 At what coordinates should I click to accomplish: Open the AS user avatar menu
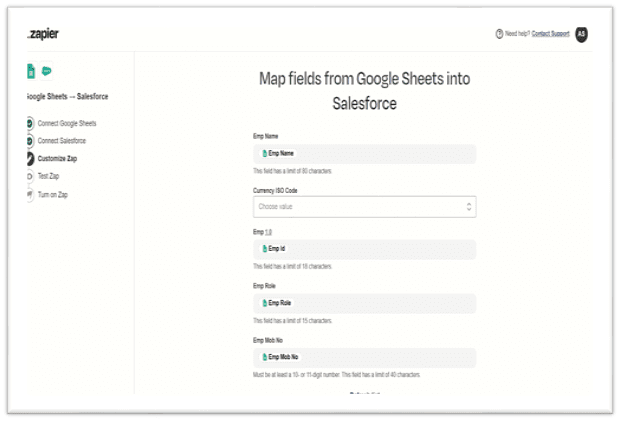pyautogui.click(x=581, y=34)
